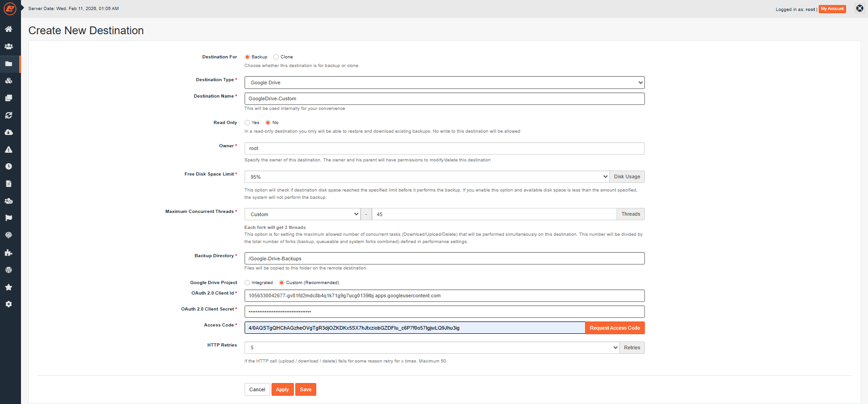Click the clock schedules sidebar icon
This screenshot has height=404, width=868.
click(x=9, y=166)
